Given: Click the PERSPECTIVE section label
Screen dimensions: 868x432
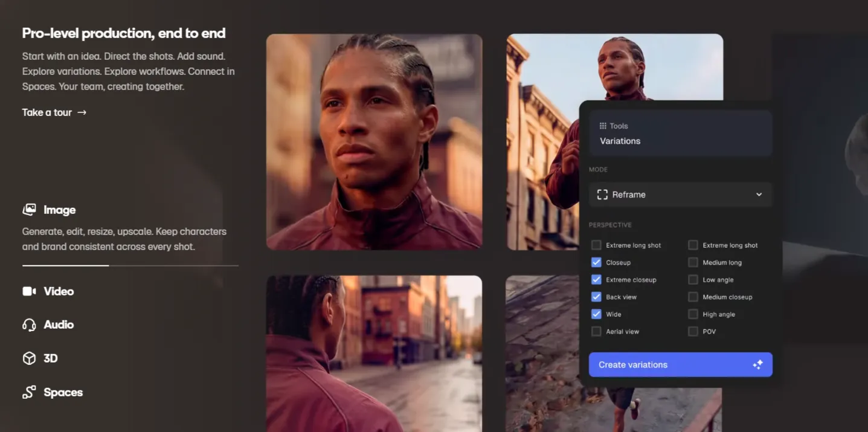Looking at the screenshot, I should 610,225.
